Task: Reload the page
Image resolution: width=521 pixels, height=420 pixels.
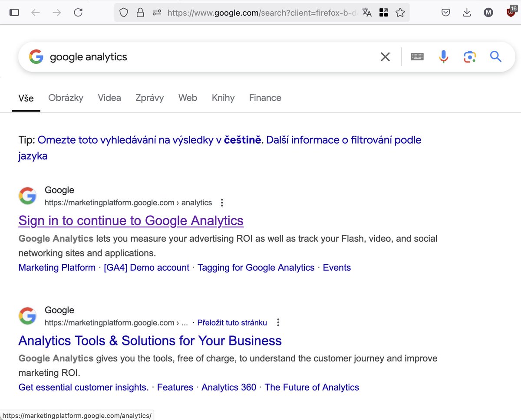Action: pyautogui.click(x=78, y=13)
